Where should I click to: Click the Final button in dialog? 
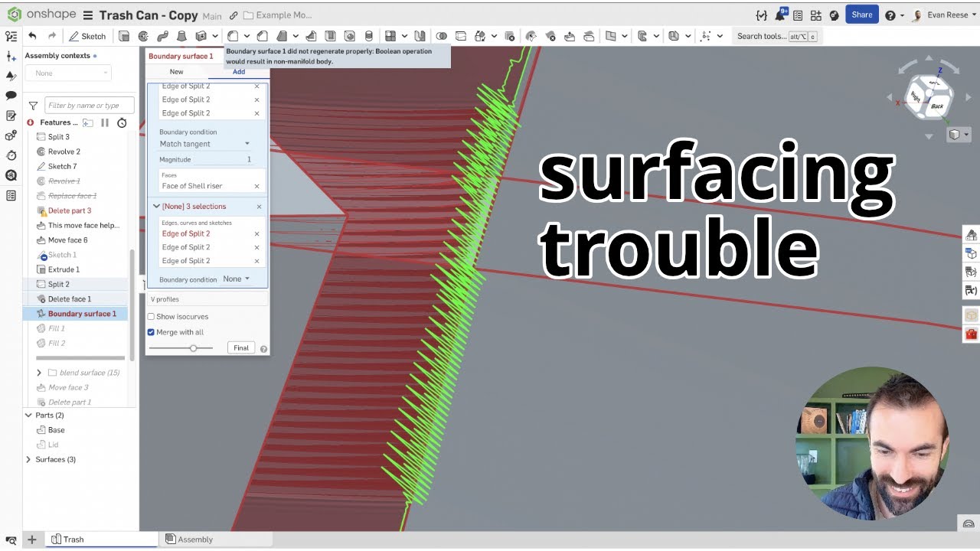[x=241, y=348]
